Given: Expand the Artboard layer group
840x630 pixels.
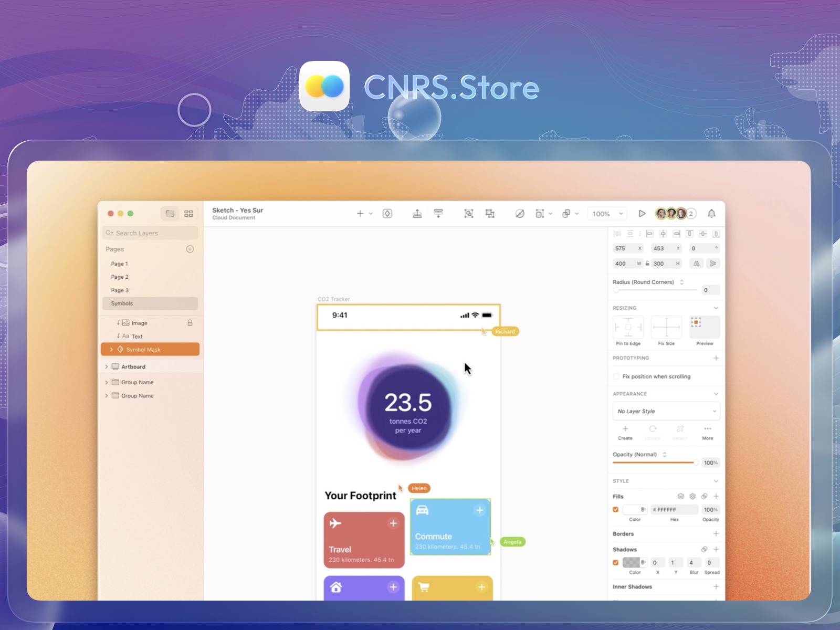Looking at the screenshot, I should 107,367.
